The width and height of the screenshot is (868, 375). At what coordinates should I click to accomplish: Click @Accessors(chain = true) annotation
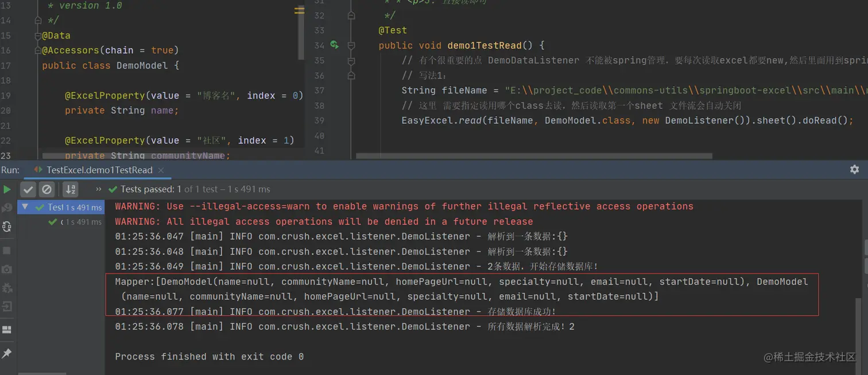pyautogui.click(x=111, y=50)
